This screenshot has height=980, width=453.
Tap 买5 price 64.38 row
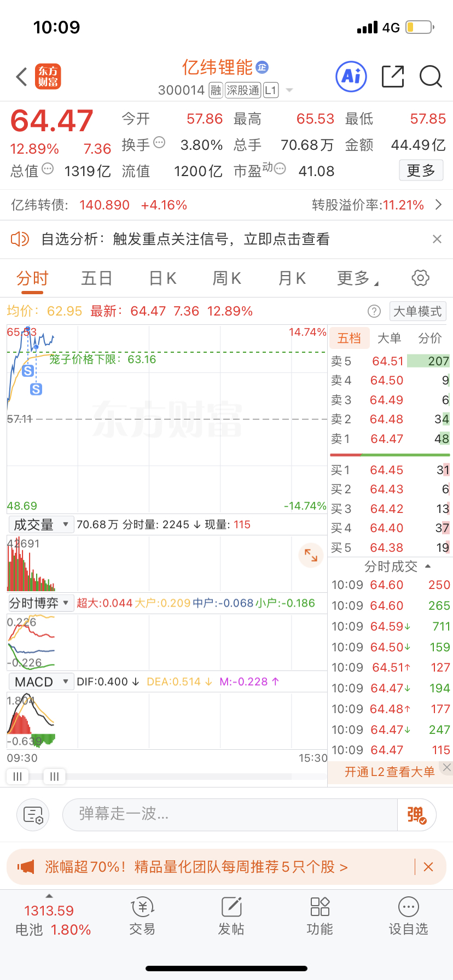pyautogui.click(x=390, y=548)
